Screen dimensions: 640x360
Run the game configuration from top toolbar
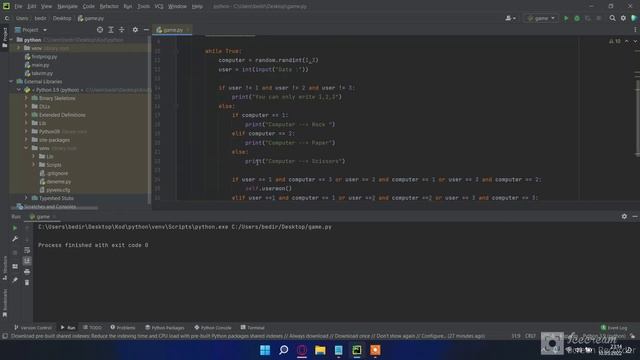566,18
